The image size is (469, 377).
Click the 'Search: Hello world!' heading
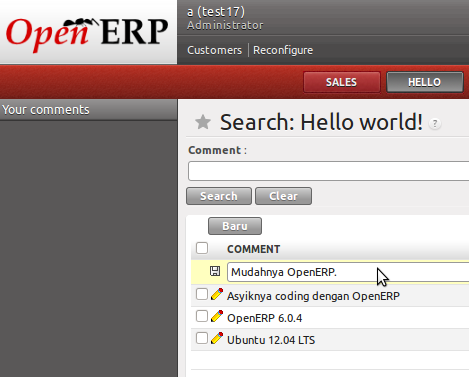point(322,122)
